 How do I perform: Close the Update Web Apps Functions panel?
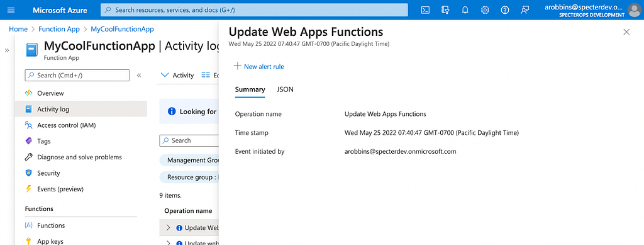626,32
